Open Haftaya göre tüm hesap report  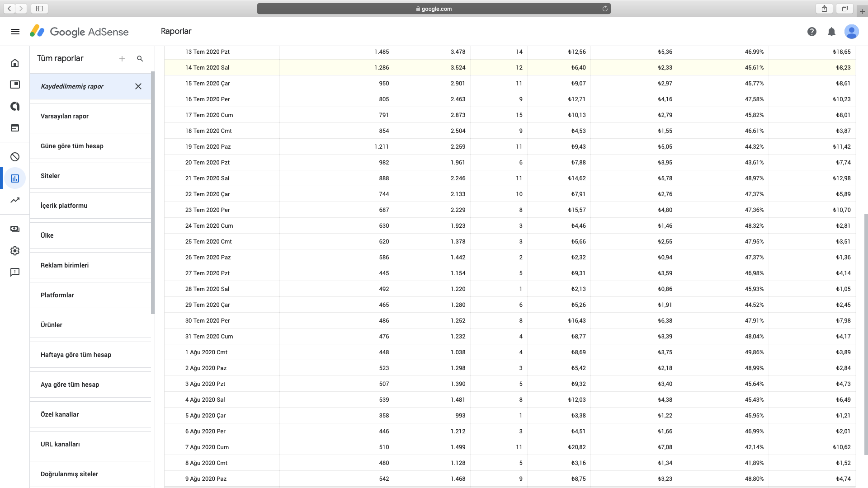pos(76,355)
